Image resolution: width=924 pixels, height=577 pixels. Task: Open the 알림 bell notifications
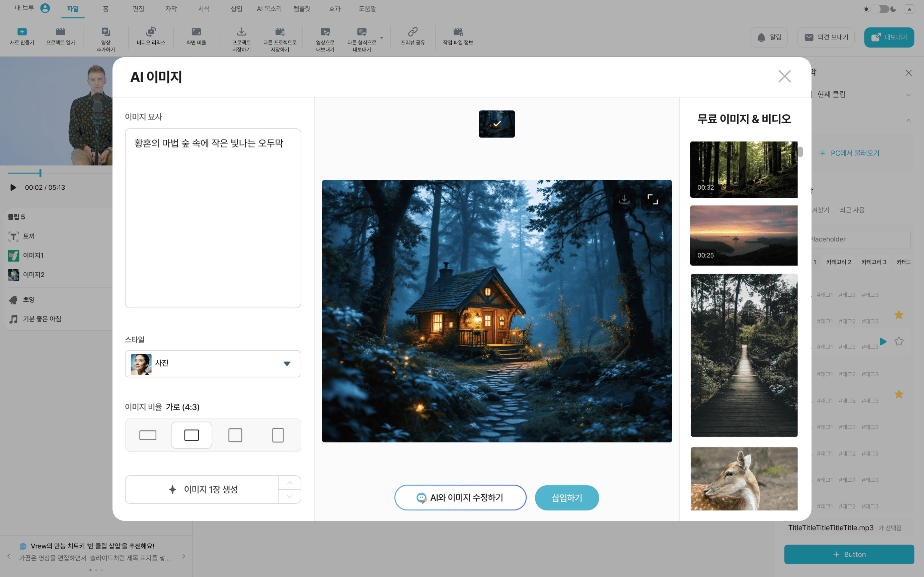pos(769,37)
